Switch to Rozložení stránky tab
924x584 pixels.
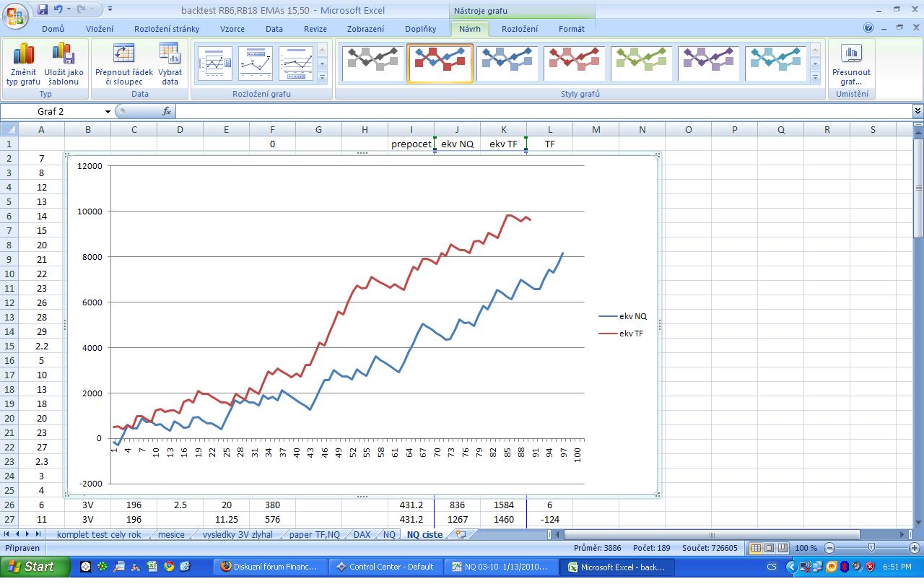pos(167,29)
